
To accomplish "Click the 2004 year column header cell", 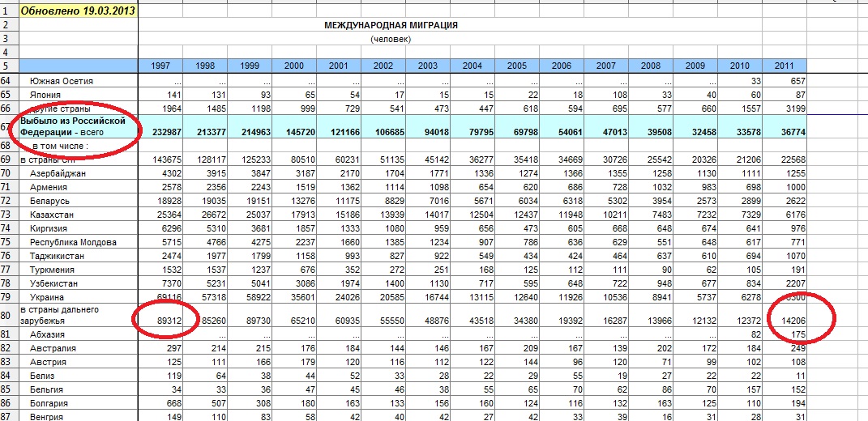I will point(472,66).
